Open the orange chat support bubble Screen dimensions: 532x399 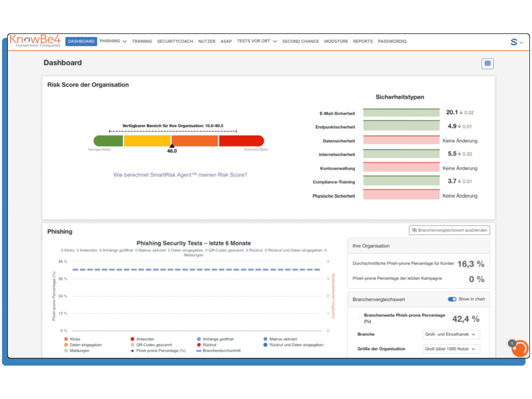(x=519, y=348)
